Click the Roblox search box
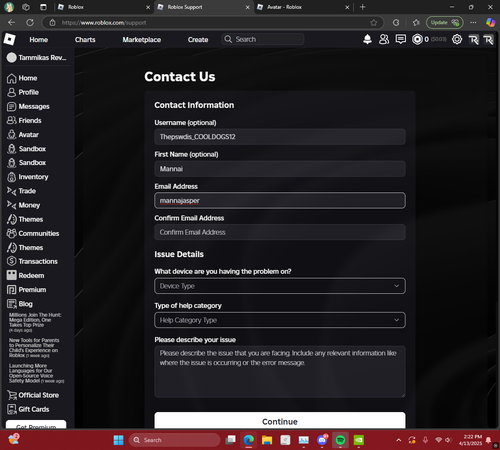The width and height of the screenshot is (500, 450). pos(263,39)
